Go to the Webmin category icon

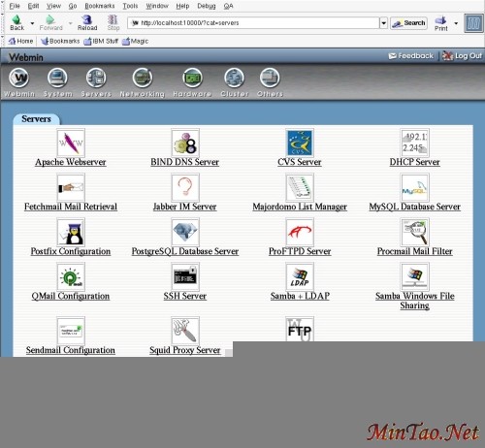pos(19,78)
